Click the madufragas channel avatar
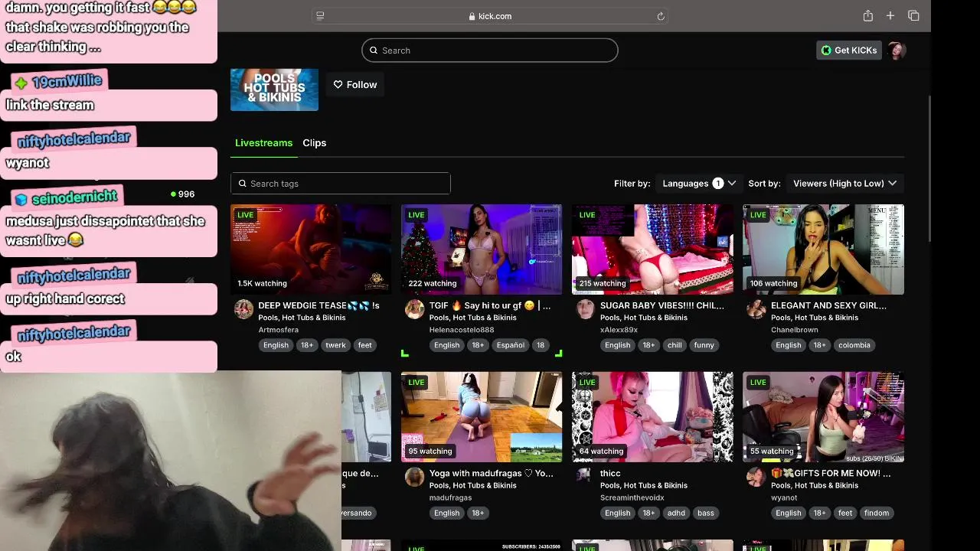Screen dimensions: 980x551 tap(415, 477)
